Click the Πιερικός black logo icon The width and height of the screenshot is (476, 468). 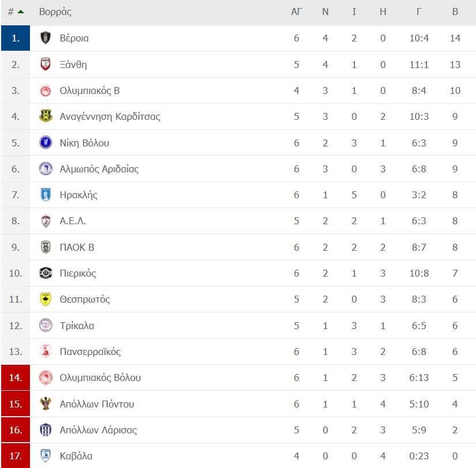click(46, 273)
